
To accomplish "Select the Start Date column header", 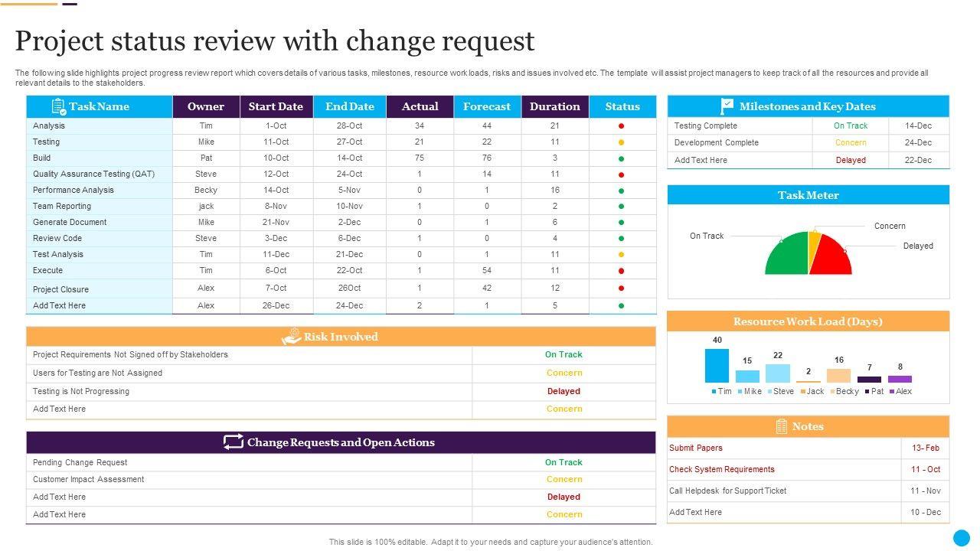I will [x=276, y=106].
